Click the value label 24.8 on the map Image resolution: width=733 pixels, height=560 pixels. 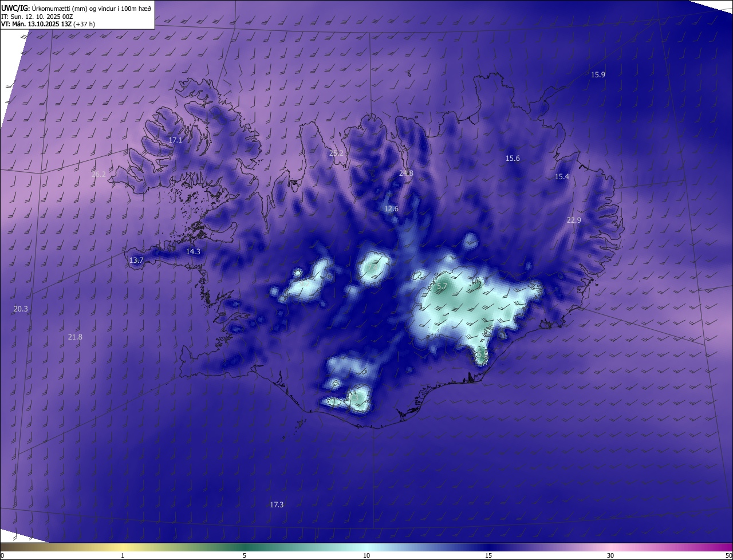(406, 173)
